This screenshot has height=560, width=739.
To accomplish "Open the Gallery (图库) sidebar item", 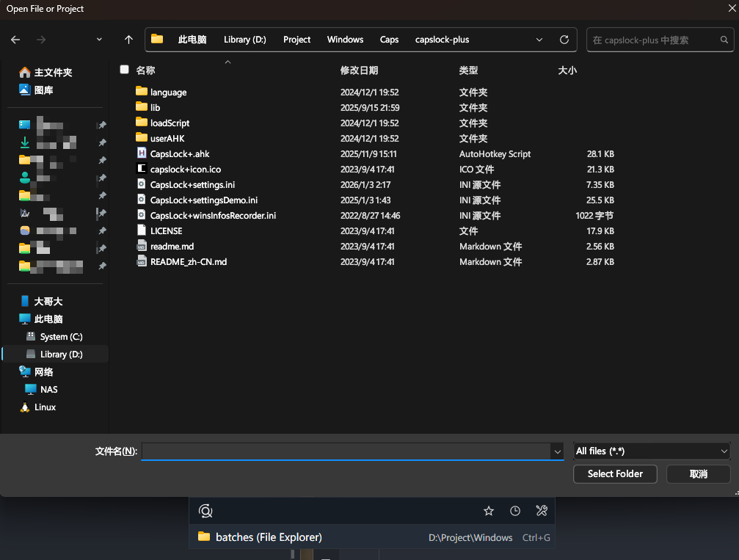I will pos(43,90).
